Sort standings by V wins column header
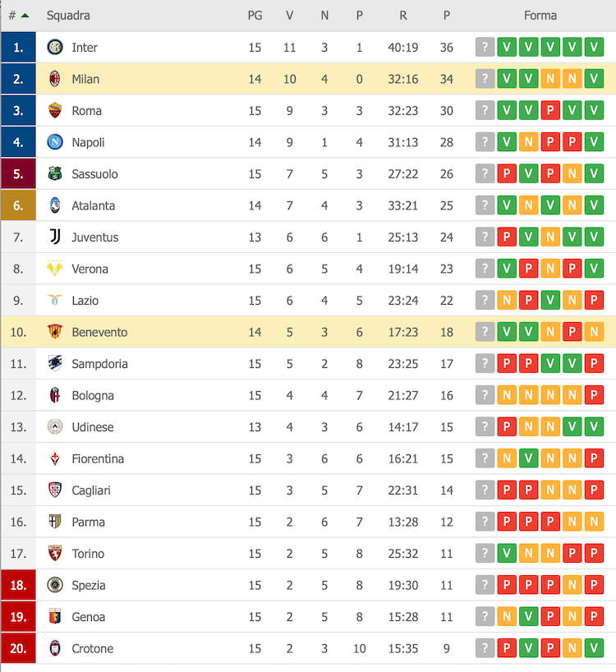 289,16
